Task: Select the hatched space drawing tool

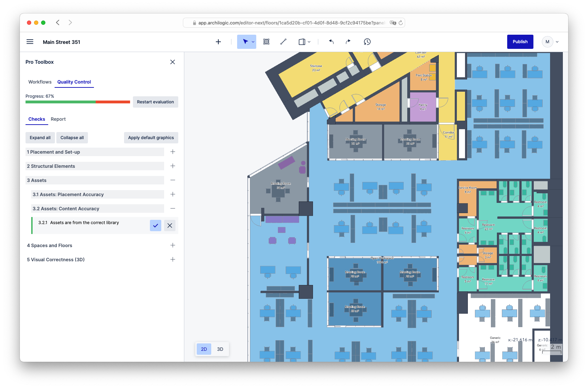Action: [267, 42]
